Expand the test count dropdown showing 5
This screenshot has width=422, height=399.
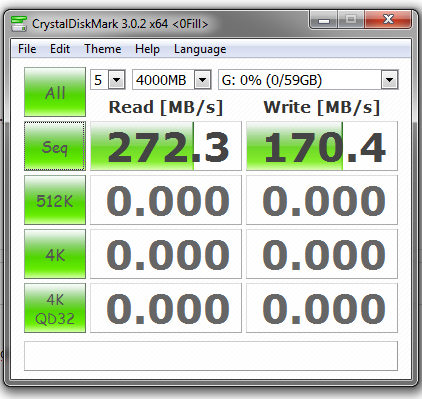click(x=117, y=80)
